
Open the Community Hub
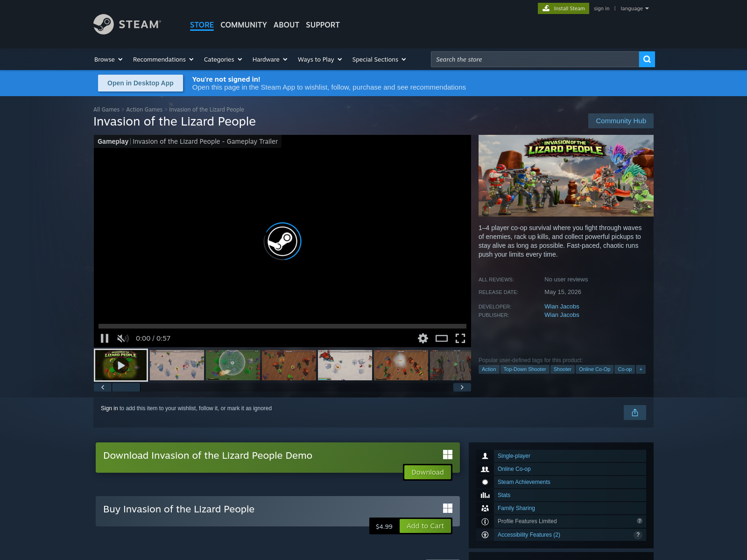[621, 121]
